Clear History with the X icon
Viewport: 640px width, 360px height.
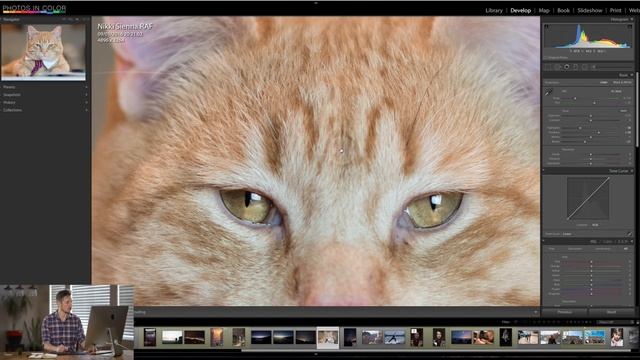[86, 102]
